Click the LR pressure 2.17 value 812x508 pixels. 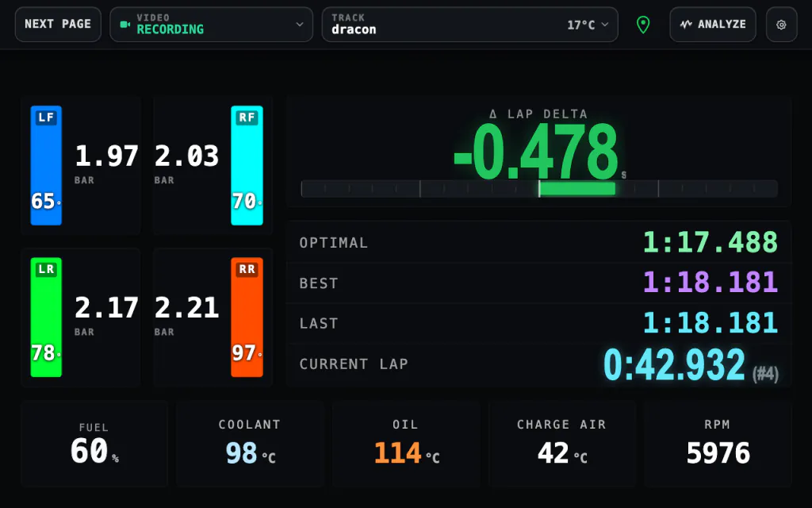click(x=107, y=308)
